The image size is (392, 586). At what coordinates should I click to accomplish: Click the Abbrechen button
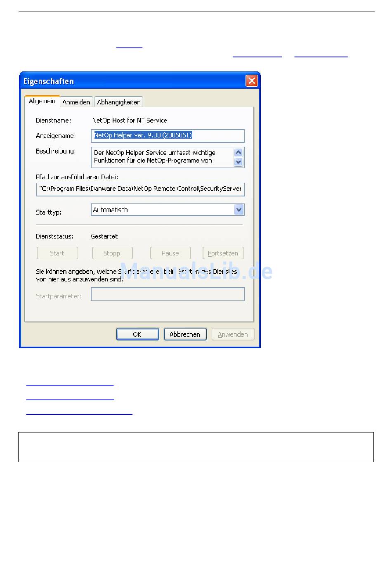185,334
